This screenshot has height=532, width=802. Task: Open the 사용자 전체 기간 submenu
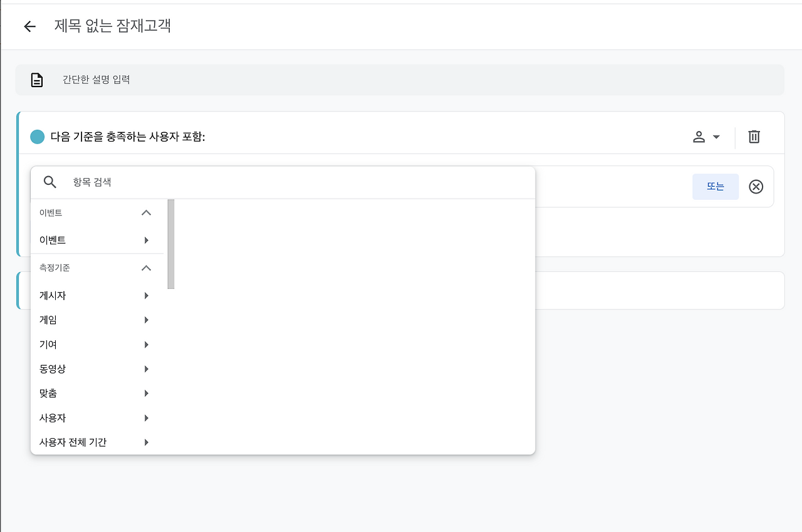pyautogui.click(x=146, y=442)
